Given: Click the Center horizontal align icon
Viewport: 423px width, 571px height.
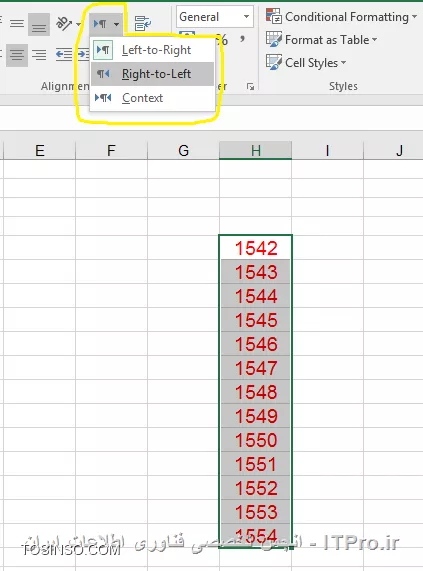Looking at the screenshot, I should pyautogui.click(x=17, y=55).
